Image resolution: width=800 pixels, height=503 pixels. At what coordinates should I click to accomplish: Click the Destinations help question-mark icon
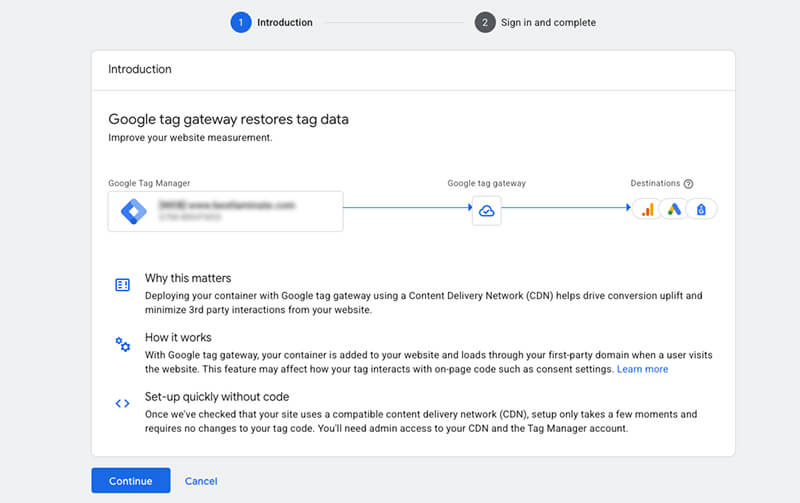pyautogui.click(x=688, y=184)
